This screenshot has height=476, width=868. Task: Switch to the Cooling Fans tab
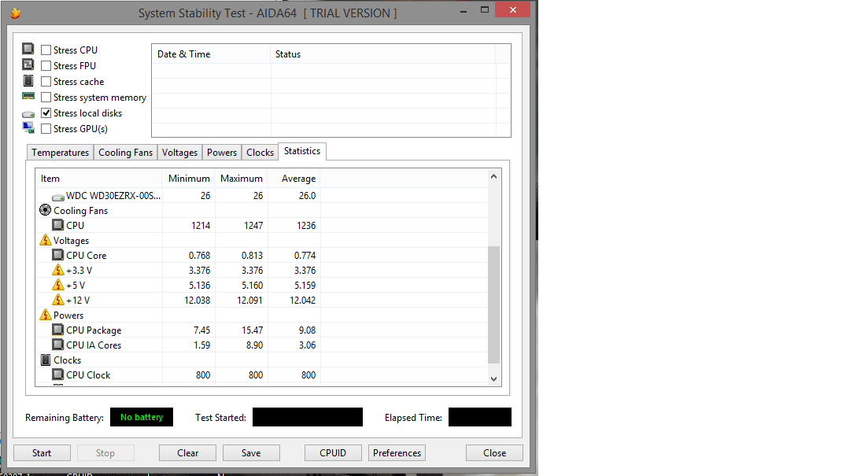point(125,152)
